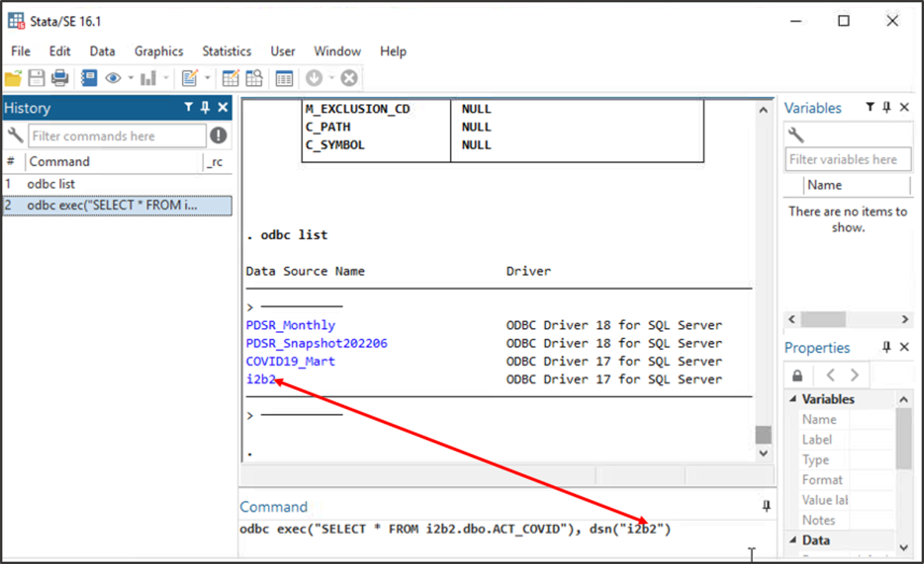Collapse the Variables section in Properties
Image resolution: width=924 pixels, height=564 pixels.
point(793,399)
